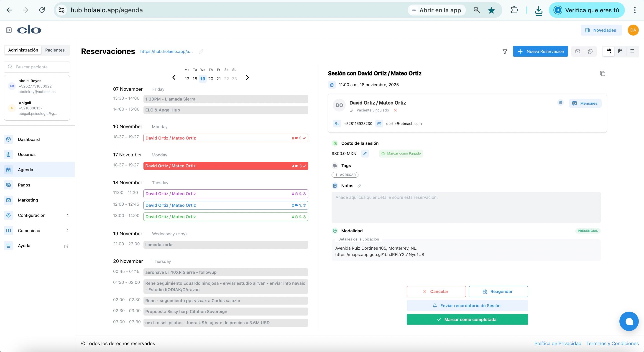Copy session details with duplicate icon
644x352 pixels.
tap(603, 73)
